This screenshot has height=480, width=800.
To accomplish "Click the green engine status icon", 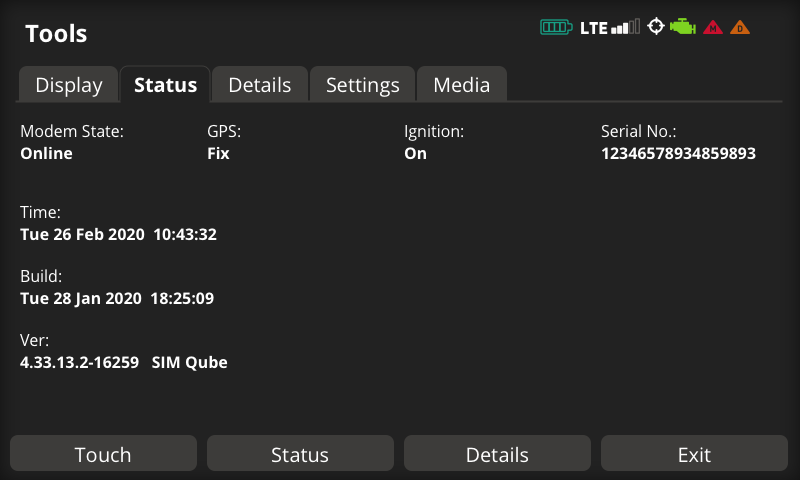I will (x=683, y=27).
